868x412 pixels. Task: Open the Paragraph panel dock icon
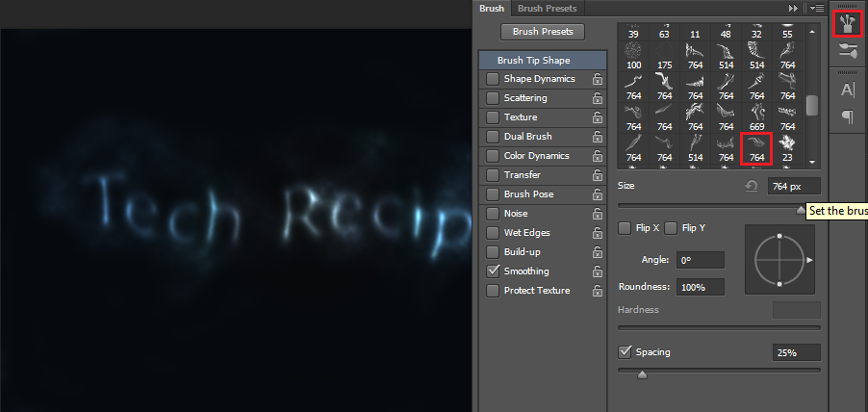[x=847, y=116]
